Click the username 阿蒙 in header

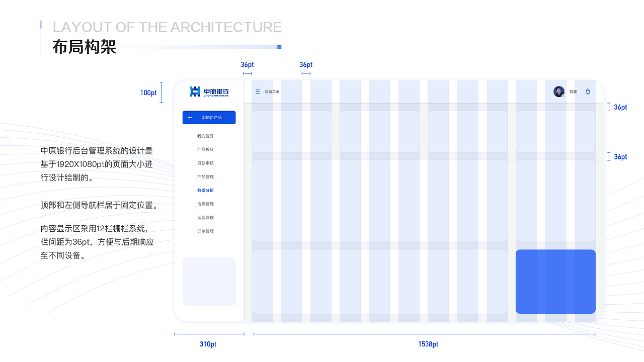[x=574, y=92]
